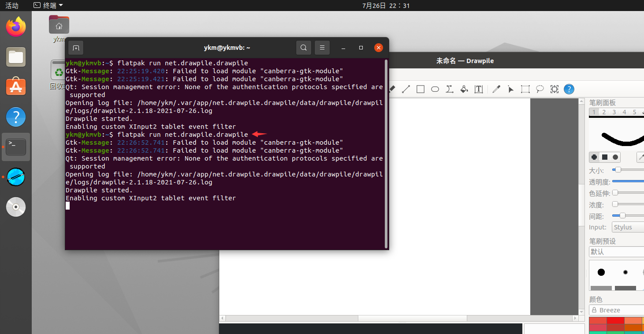Click the 笔刷预设 section label

[x=603, y=241]
